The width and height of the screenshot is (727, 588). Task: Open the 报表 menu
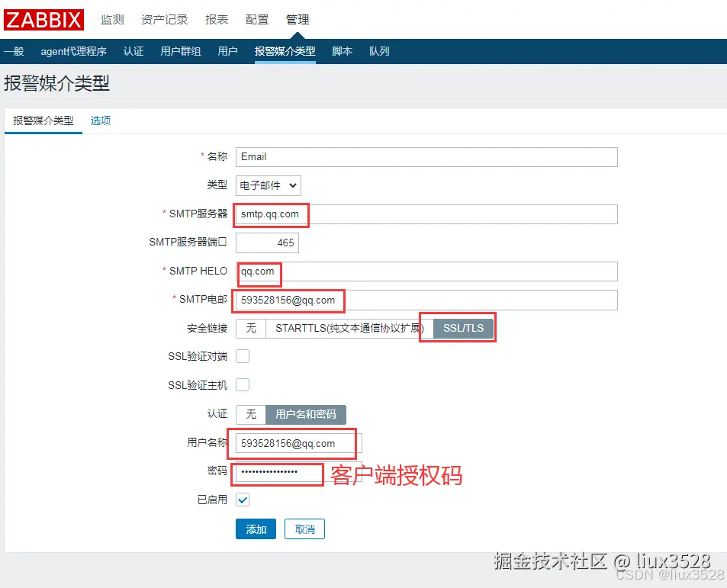click(216, 20)
